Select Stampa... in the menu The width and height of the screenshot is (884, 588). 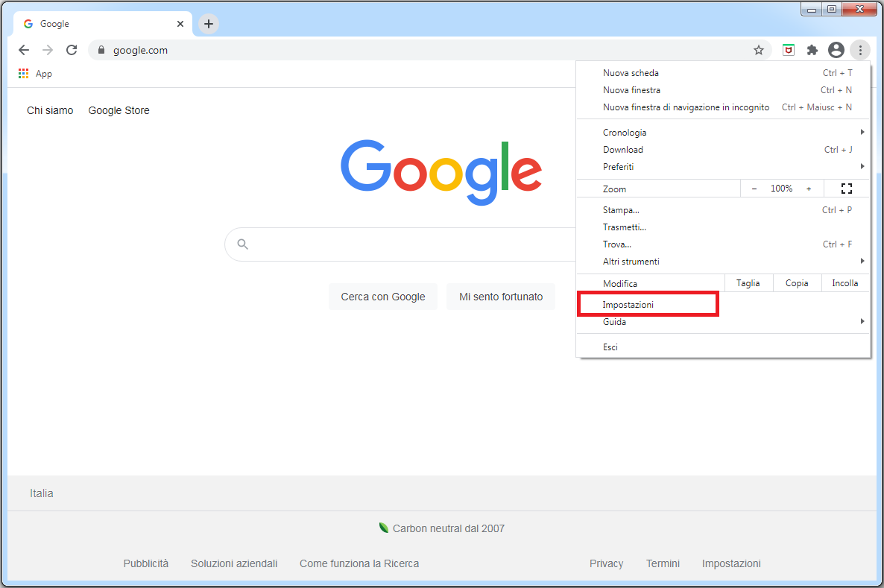pyautogui.click(x=723, y=210)
